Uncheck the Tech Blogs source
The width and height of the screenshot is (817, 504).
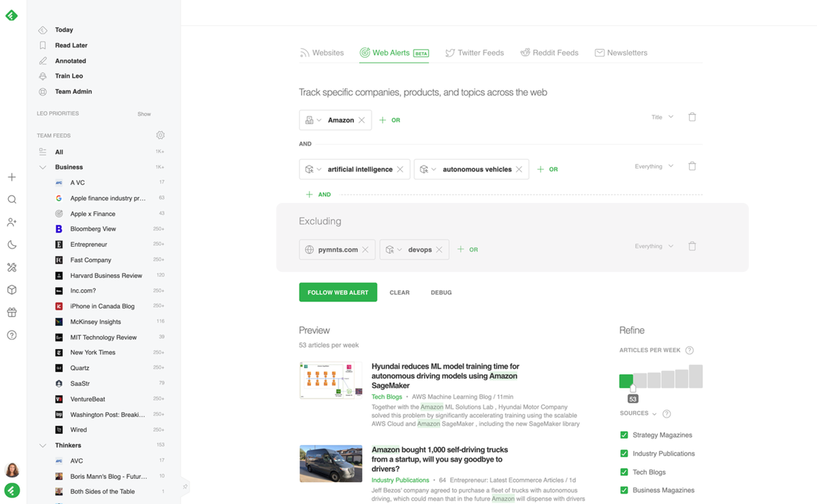click(x=626, y=471)
